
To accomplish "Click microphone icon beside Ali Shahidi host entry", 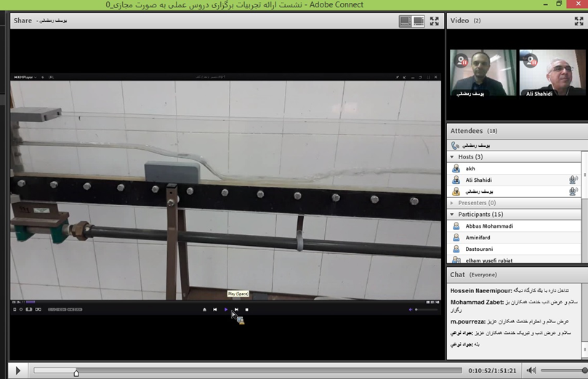I will coord(573,180).
